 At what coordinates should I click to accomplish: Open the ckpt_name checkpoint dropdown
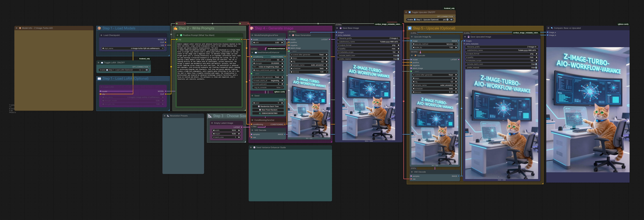pyautogui.click(x=133, y=48)
